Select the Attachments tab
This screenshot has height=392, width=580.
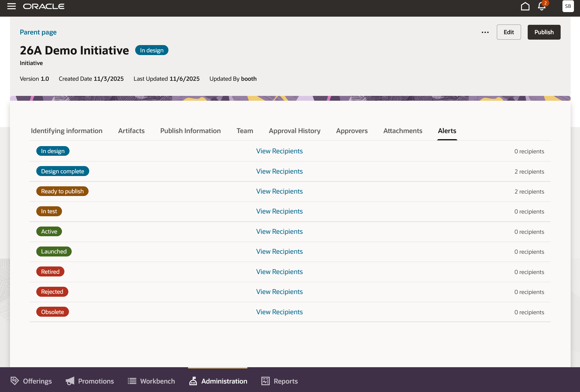pyautogui.click(x=403, y=131)
